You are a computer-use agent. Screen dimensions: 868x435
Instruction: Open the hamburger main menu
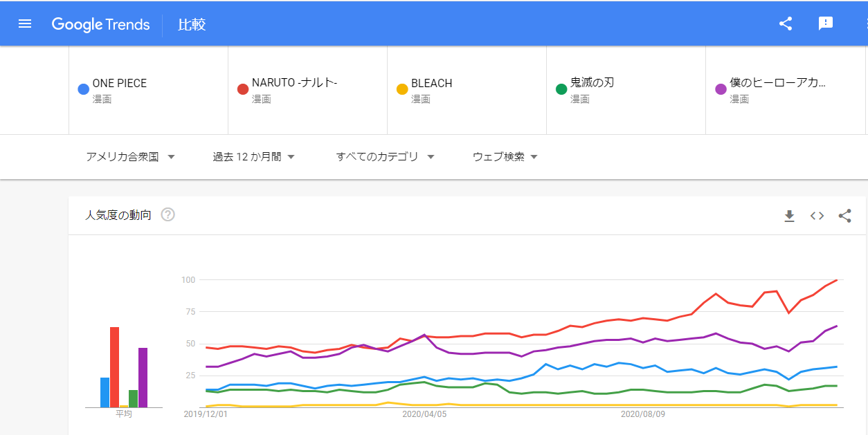coord(25,24)
